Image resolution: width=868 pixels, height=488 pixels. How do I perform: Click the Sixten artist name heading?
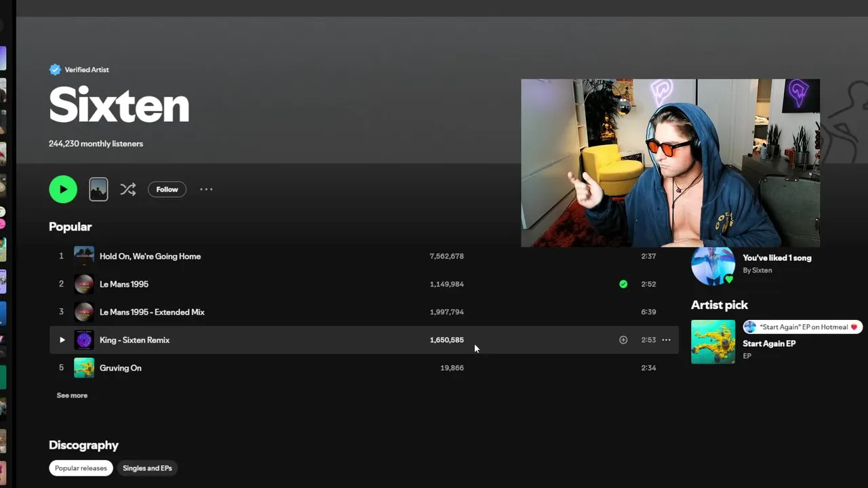(119, 105)
